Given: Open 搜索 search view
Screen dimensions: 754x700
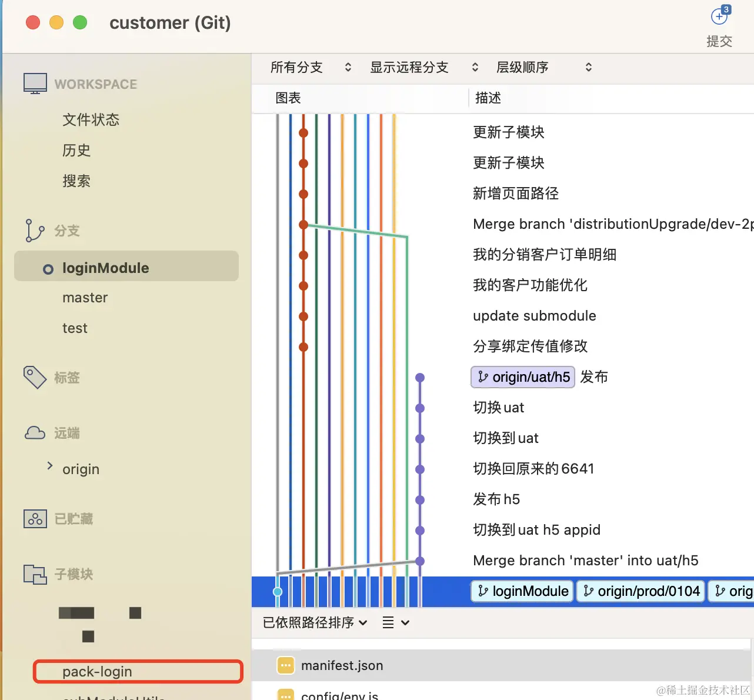Looking at the screenshot, I should click(76, 181).
